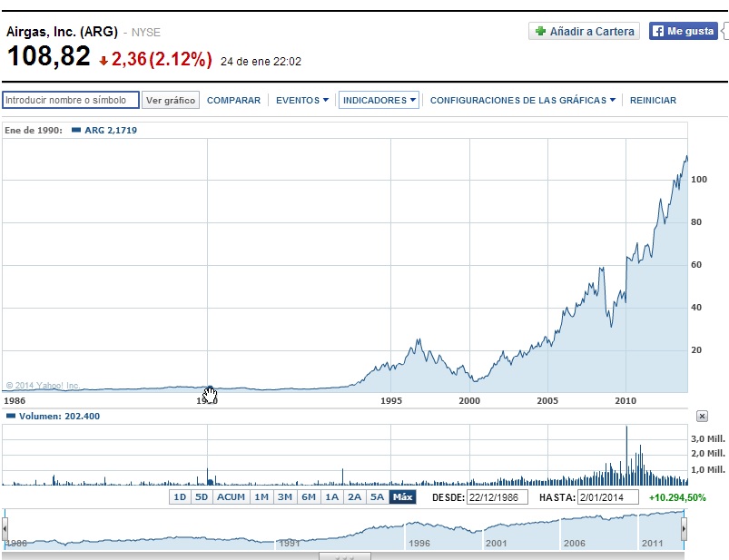Select the 6M time range

(309, 496)
